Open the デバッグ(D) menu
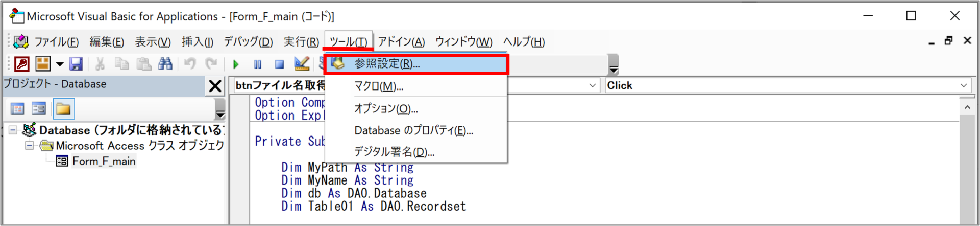This screenshot has height=226, width=980. tap(249, 42)
